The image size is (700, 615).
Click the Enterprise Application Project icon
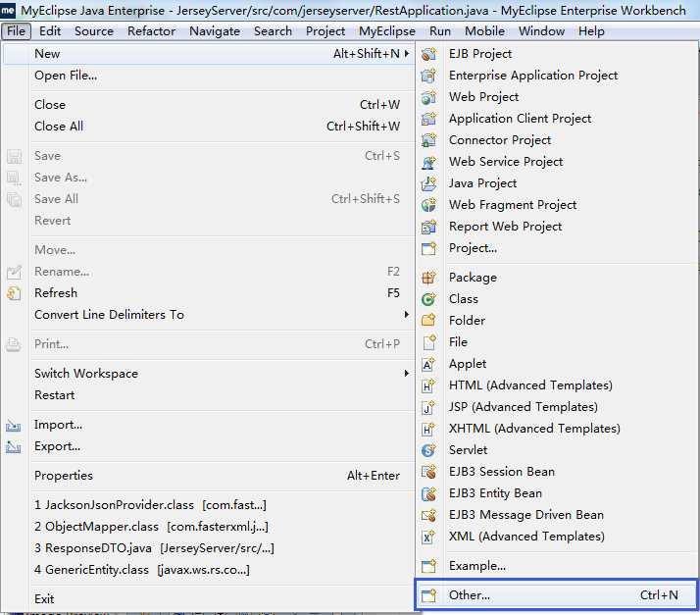[x=428, y=75]
